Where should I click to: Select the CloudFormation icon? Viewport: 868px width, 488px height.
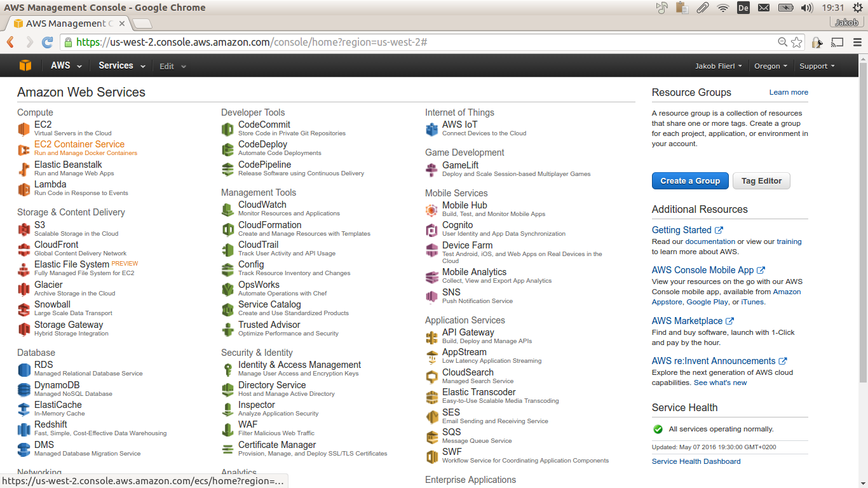tap(227, 229)
